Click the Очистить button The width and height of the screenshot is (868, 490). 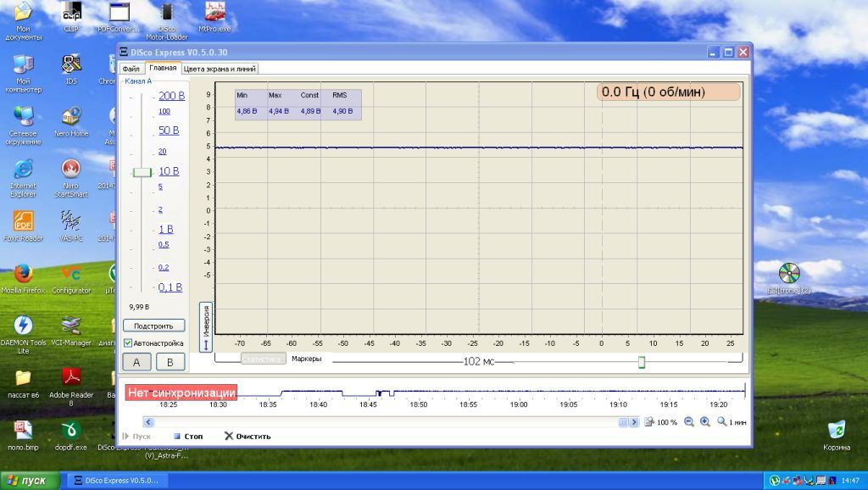tap(248, 437)
